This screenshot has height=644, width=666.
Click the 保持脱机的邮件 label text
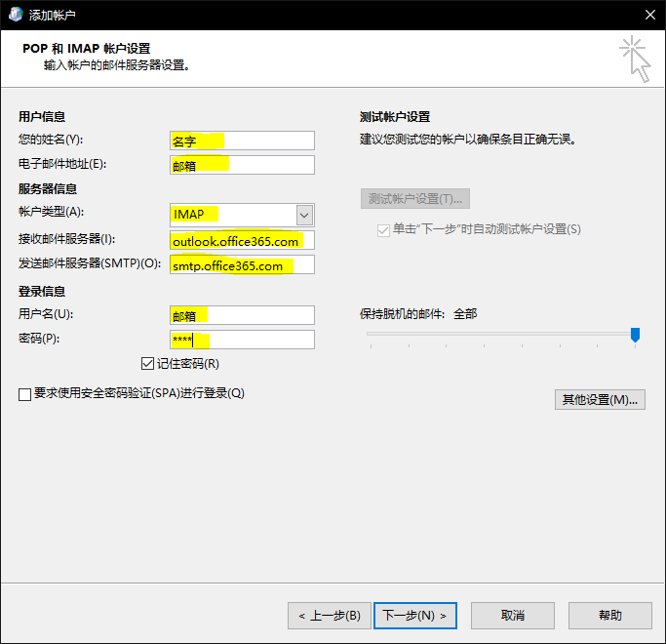(402, 314)
